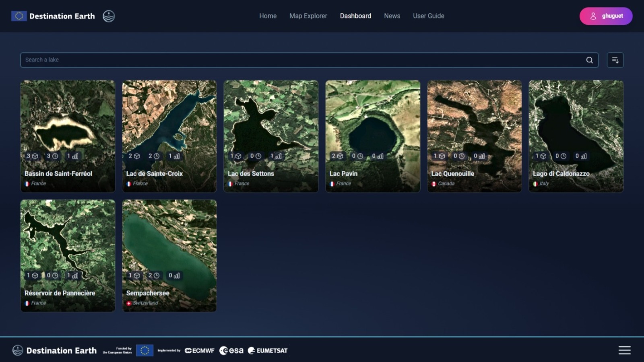
Task: Click the cube icon on Lac Pavin card
Action: tap(340, 156)
